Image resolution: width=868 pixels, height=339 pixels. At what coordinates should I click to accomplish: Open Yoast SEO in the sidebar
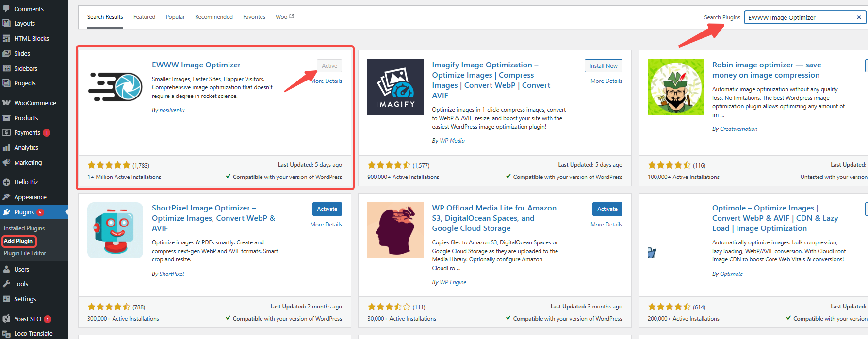click(28, 319)
